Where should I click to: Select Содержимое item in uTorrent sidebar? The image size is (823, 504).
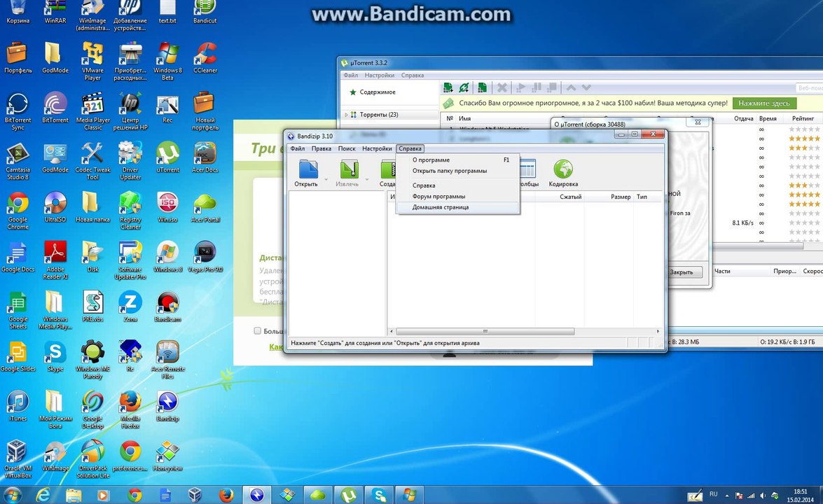pyautogui.click(x=378, y=92)
